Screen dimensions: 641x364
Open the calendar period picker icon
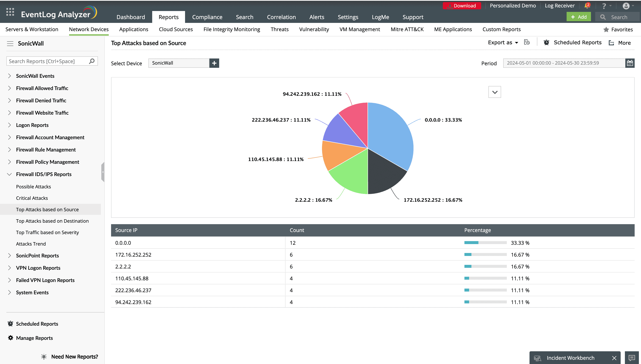point(630,63)
